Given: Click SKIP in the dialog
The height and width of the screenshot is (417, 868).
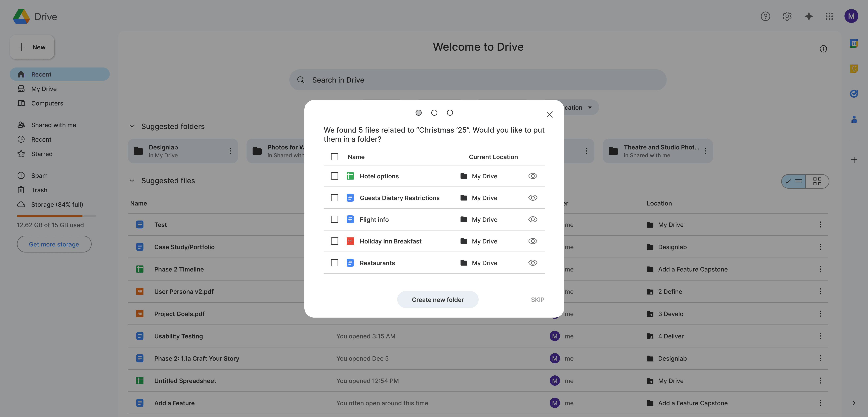Looking at the screenshot, I should click(x=537, y=300).
